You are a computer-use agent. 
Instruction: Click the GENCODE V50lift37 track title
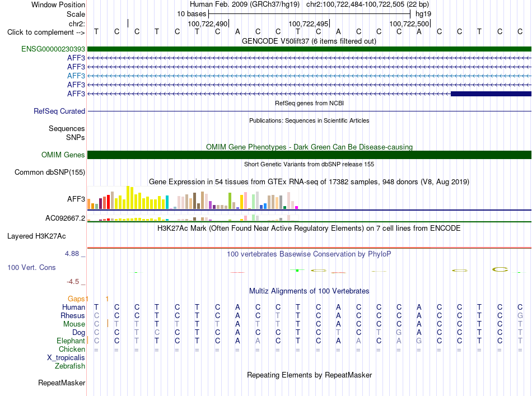tap(309, 41)
